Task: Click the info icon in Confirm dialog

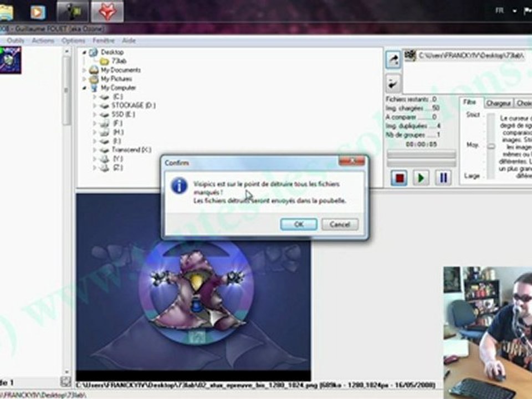Action: tap(179, 186)
